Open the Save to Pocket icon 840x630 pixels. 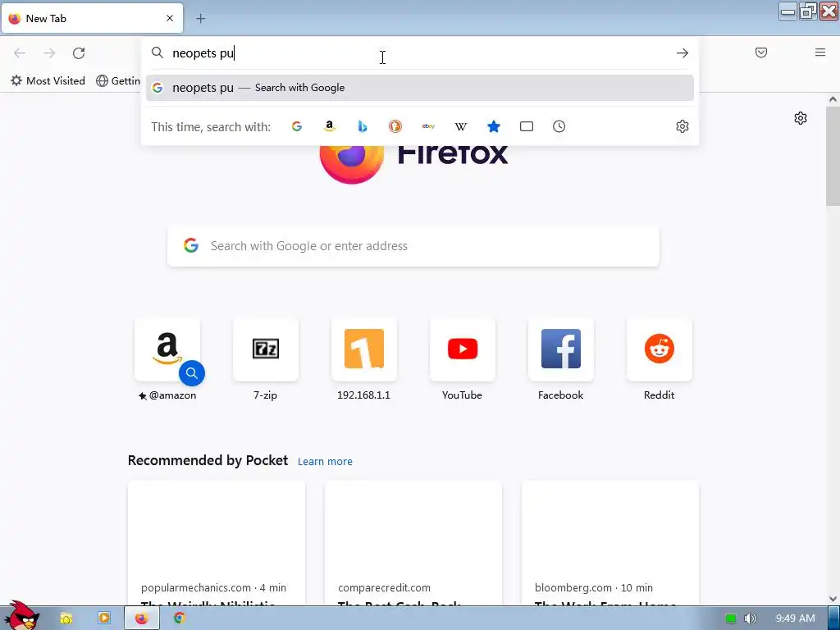[760, 52]
